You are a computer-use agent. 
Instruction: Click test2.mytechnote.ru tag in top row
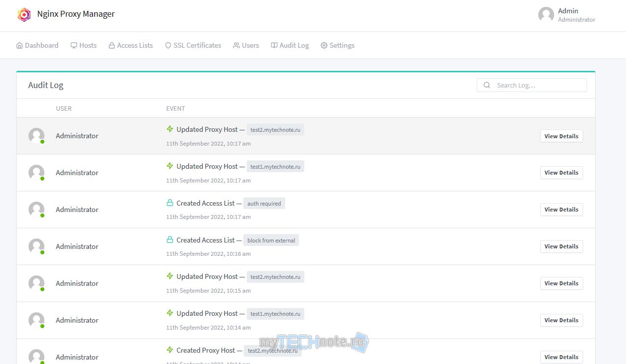point(275,130)
